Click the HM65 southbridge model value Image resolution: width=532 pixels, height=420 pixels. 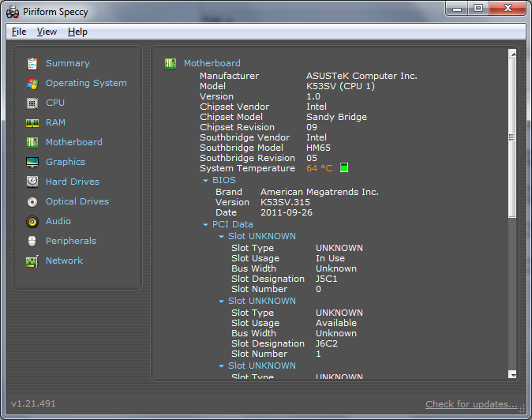[318, 148]
